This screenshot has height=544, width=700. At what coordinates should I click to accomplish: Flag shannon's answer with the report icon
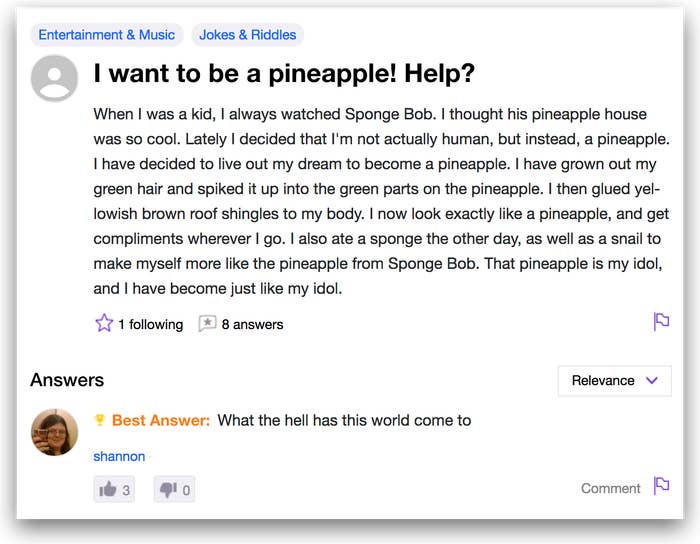pyautogui.click(x=661, y=486)
